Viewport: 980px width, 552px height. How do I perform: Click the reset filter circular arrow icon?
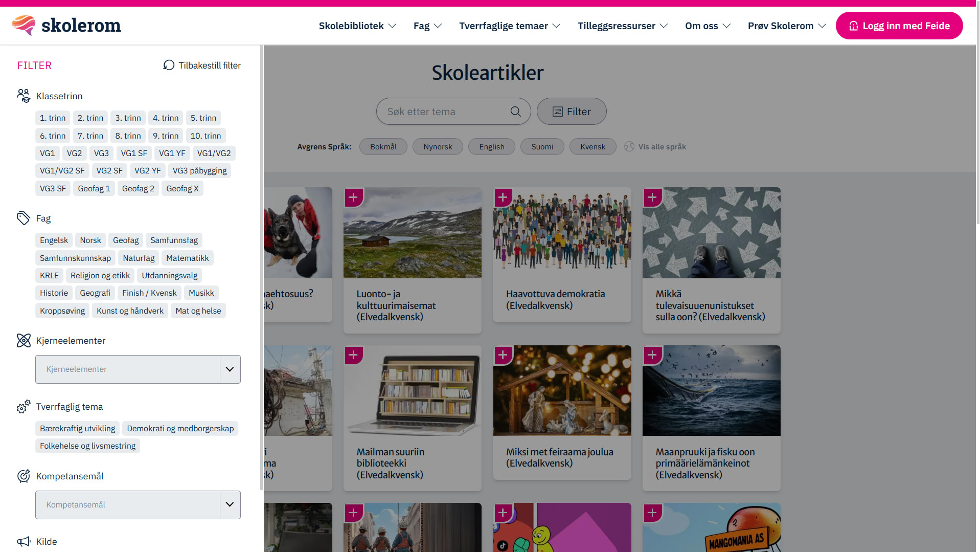169,65
